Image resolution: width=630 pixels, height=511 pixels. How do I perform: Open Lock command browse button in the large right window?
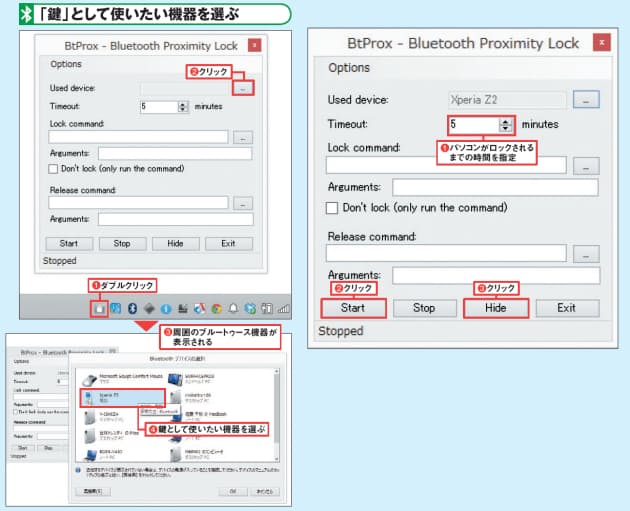click(586, 165)
